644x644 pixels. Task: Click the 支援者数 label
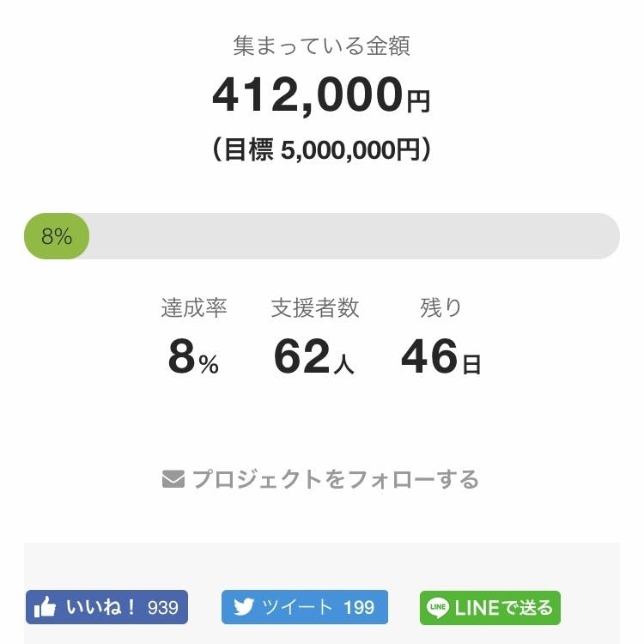(x=315, y=308)
